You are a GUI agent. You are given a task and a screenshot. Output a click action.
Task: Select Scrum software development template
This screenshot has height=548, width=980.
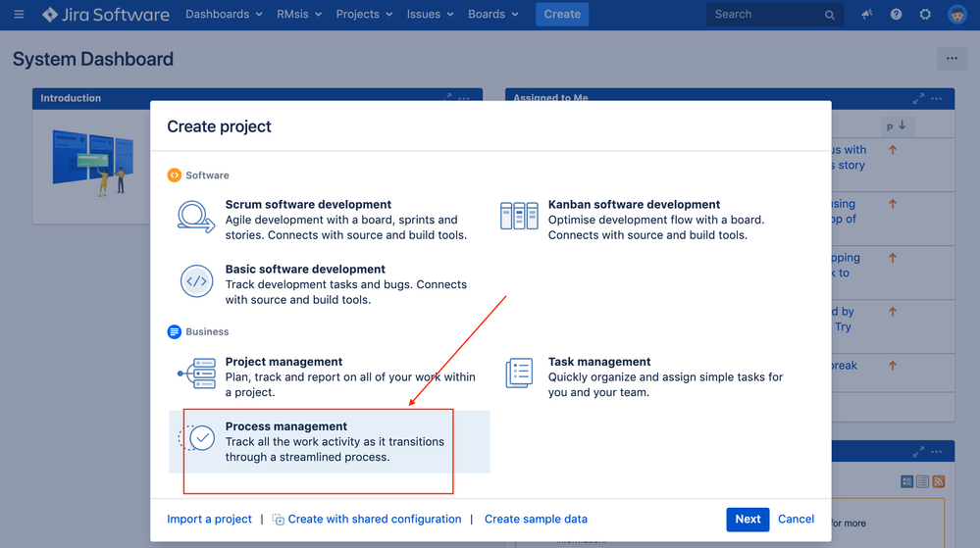coord(330,220)
